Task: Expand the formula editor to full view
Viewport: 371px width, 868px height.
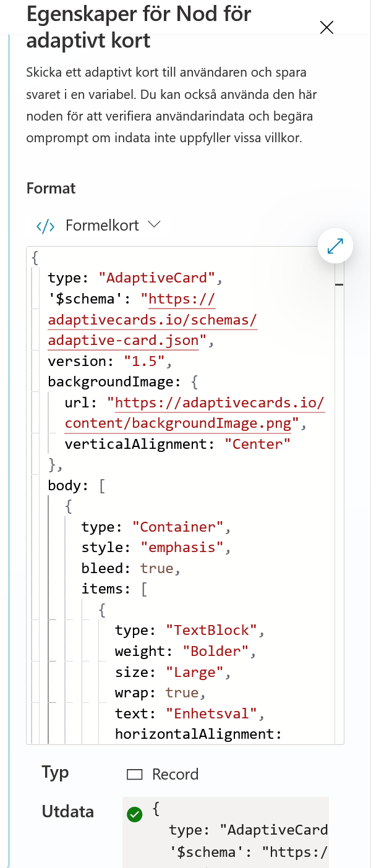Action: 335,246
